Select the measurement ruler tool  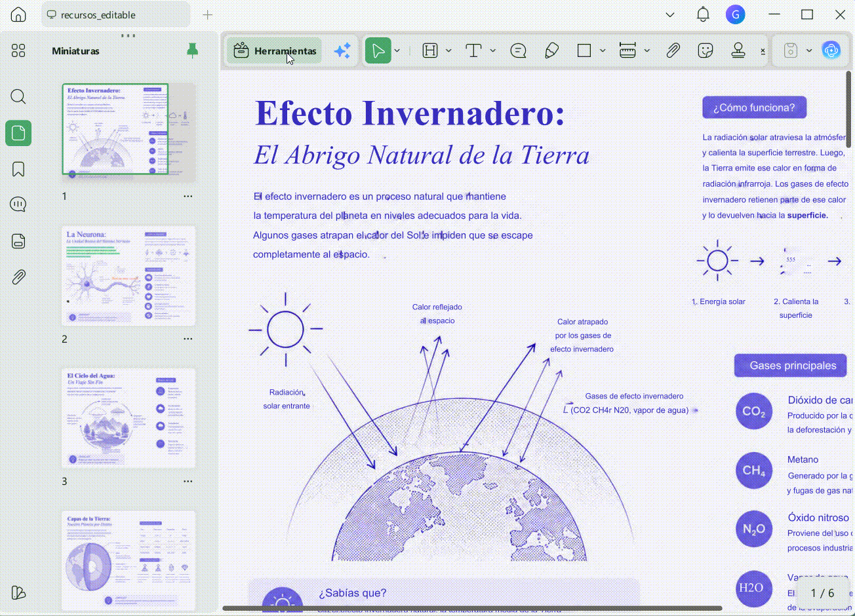(x=627, y=51)
